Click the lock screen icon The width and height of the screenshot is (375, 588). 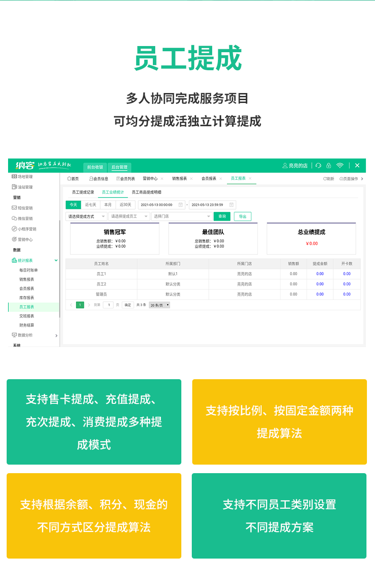click(x=328, y=166)
